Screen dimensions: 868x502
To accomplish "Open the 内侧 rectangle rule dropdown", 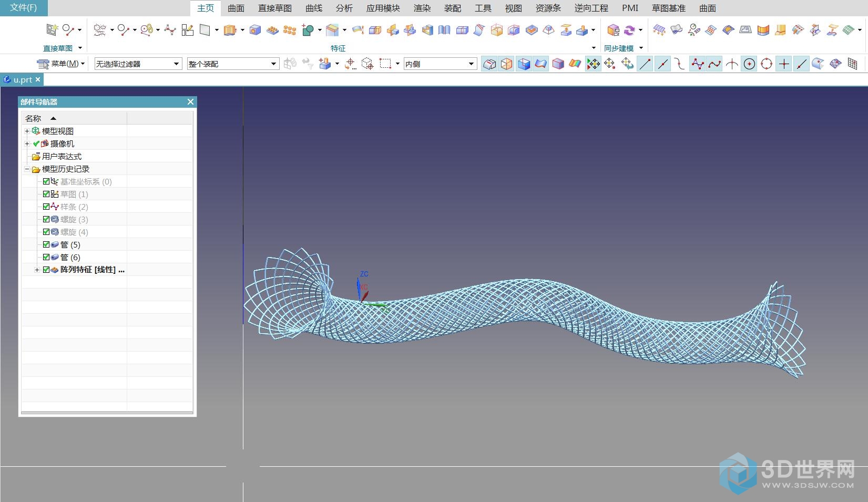I will (x=440, y=64).
